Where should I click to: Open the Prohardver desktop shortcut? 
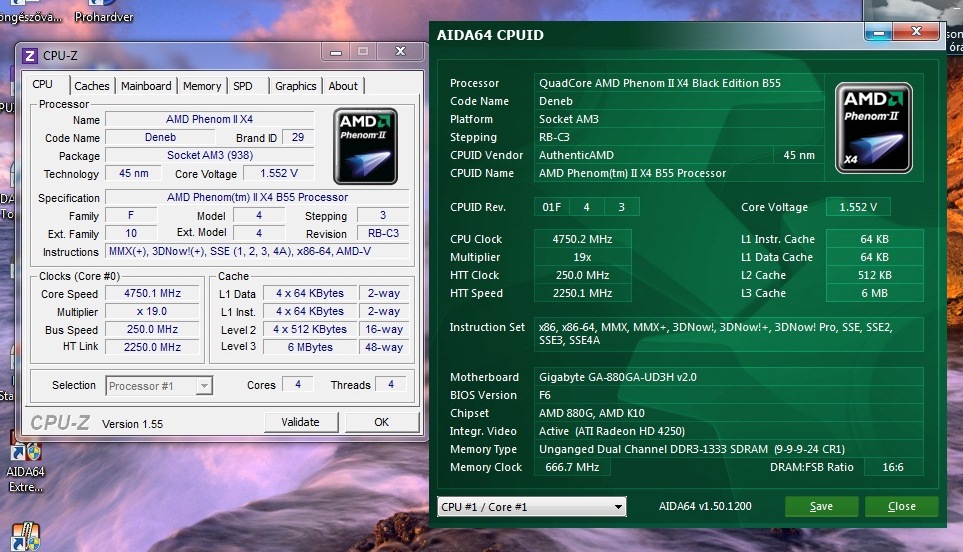(103, 12)
